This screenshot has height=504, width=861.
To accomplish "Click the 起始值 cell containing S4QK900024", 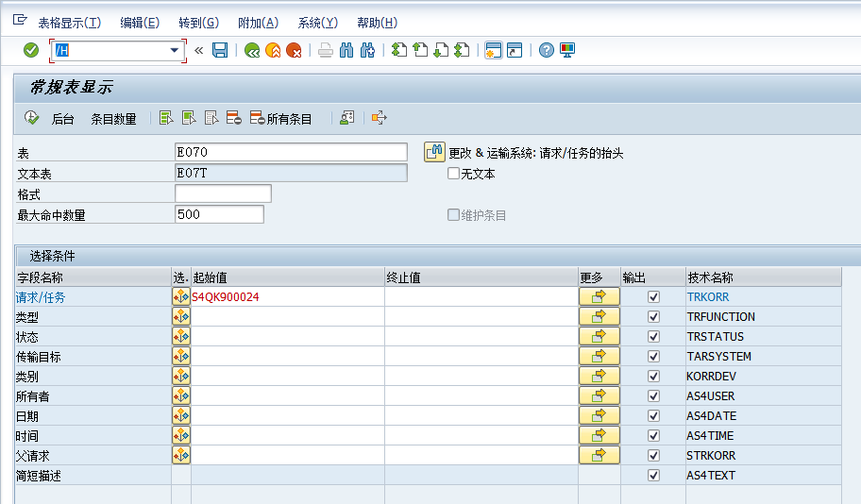I will 288,297.
